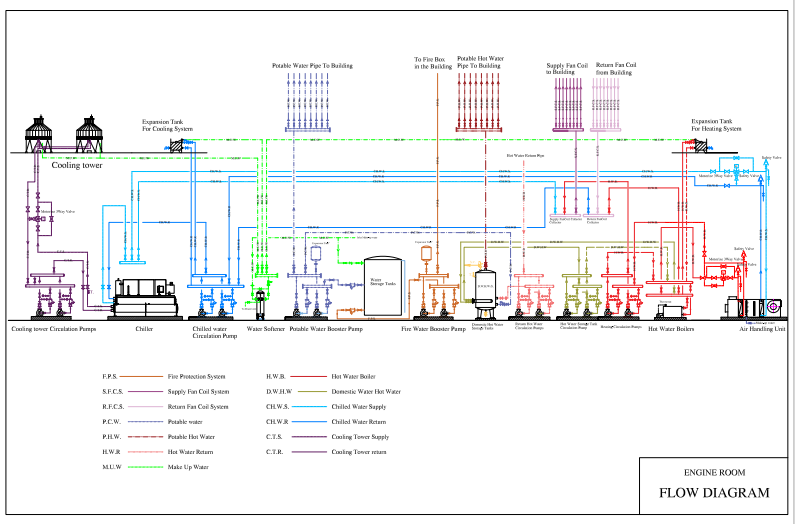This screenshot has height=524, width=795.
Task: Select the Water Softener symbol
Action: (260, 303)
